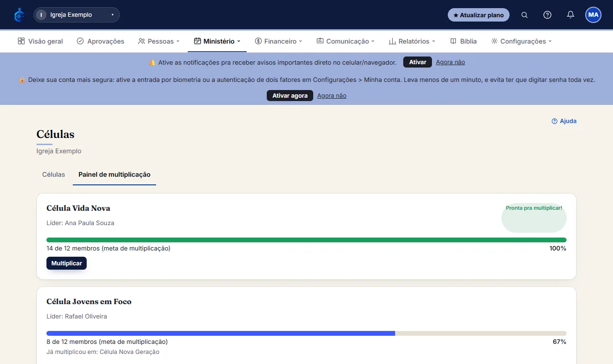Viewport: 613px width, 364px height.
Task: Select Painel de multiplicação tab
Action: pos(114,175)
